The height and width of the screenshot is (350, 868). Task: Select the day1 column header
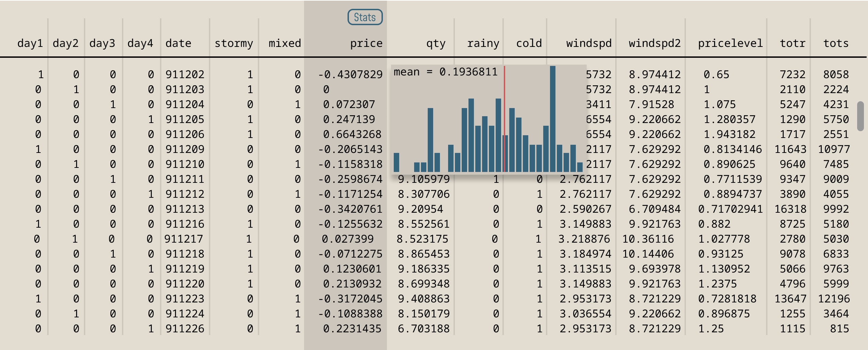click(x=30, y=43)
